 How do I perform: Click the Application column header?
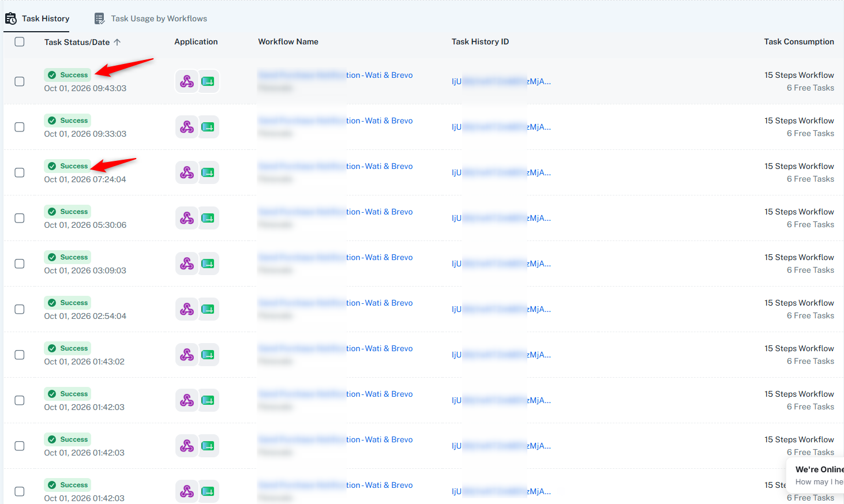196,42
